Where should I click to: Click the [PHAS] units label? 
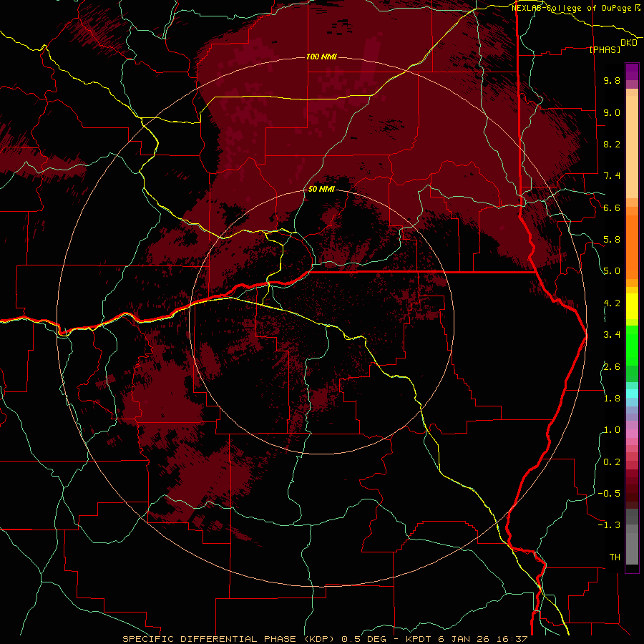tap(605, 49)
